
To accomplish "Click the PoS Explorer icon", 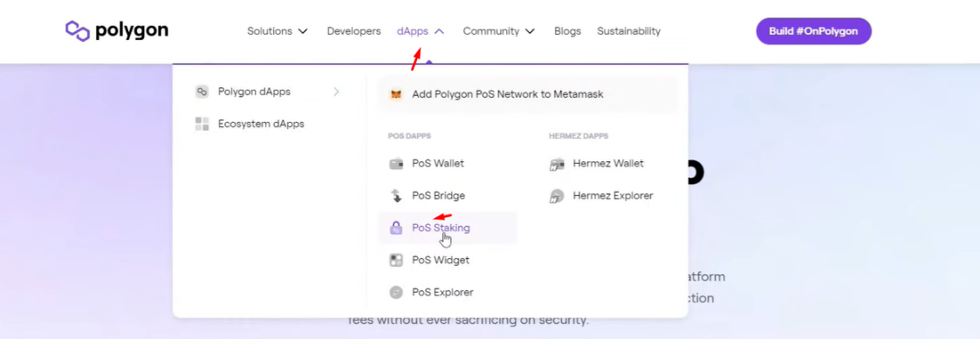I will click(396, 292).
